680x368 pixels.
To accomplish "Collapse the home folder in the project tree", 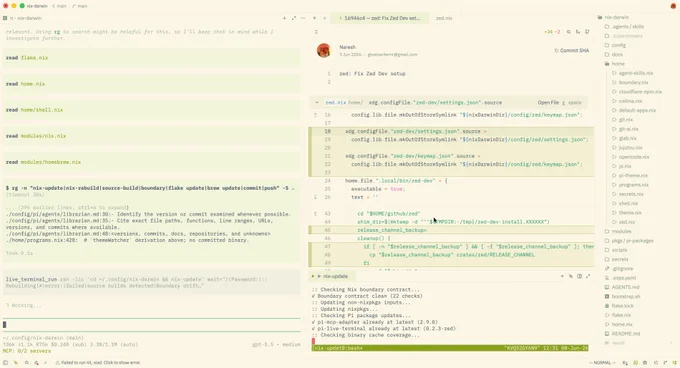I will point(615,64).
